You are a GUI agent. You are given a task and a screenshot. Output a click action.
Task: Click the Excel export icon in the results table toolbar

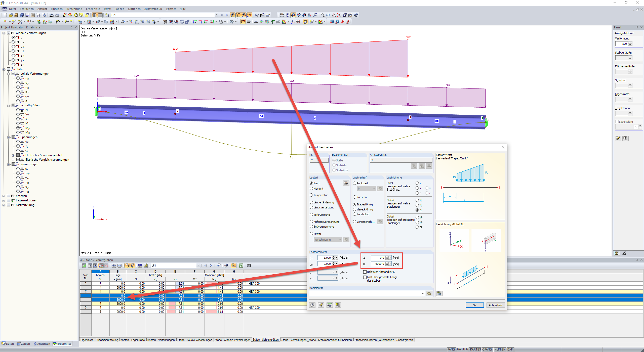241,266
